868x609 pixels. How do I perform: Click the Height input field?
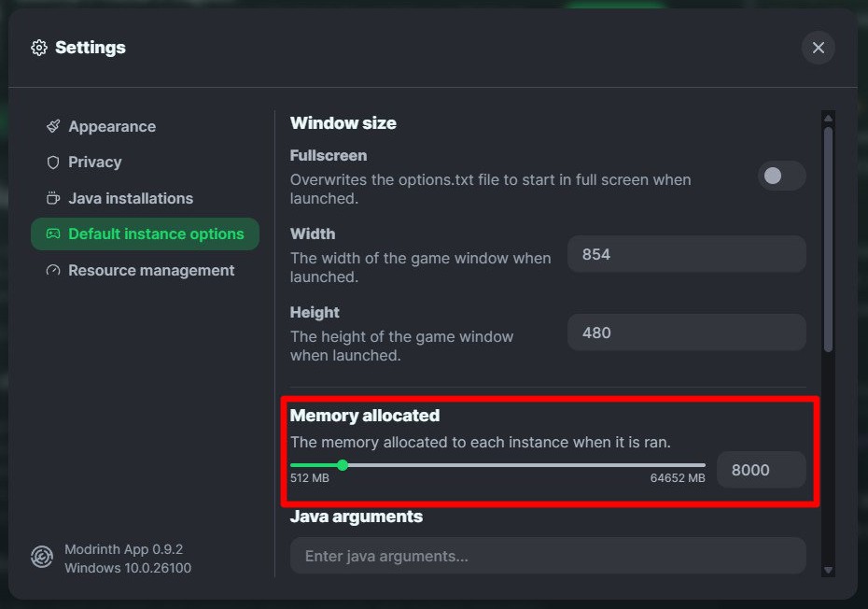click(686, 333)
